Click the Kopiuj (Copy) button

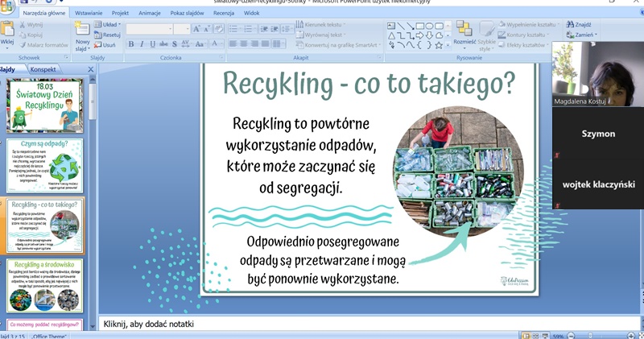[31, 35]
